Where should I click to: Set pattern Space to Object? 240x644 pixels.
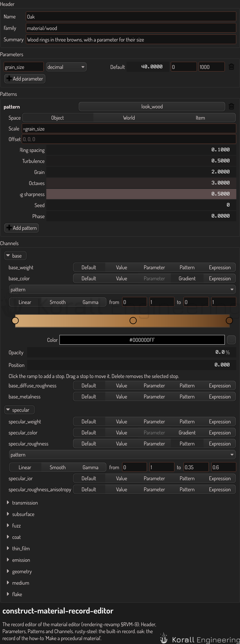58,118
